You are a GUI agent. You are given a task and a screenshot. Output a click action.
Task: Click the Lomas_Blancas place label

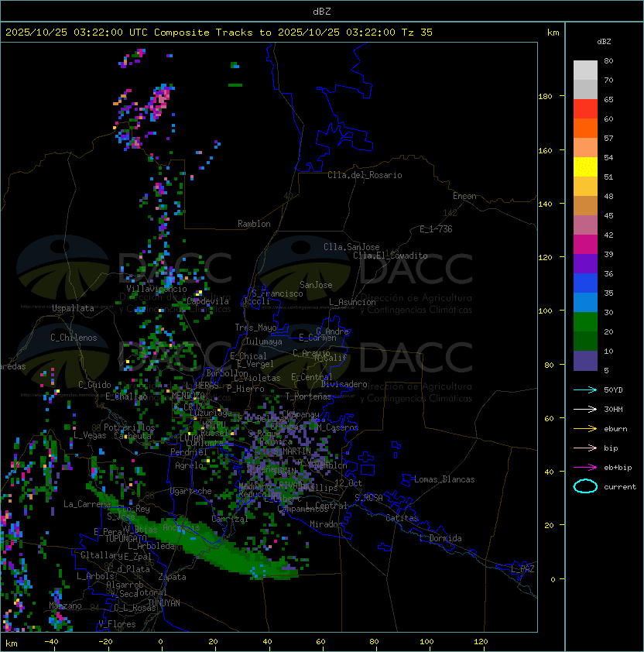pyautogui.click(x=444, y=479)
